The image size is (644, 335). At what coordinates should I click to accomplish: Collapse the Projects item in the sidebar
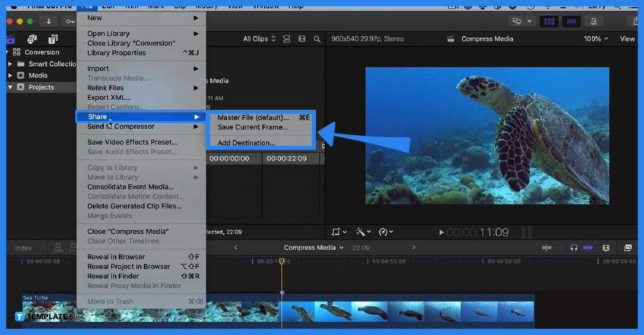pos(11,87)
